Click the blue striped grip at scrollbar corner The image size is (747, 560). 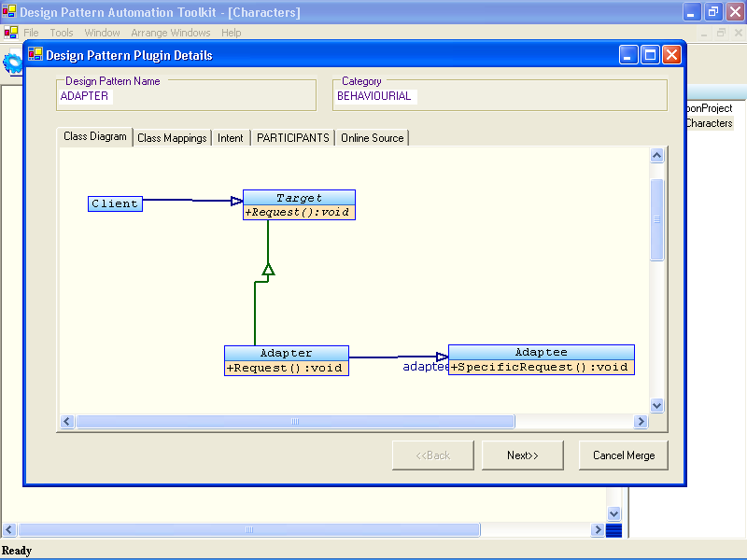614,530
